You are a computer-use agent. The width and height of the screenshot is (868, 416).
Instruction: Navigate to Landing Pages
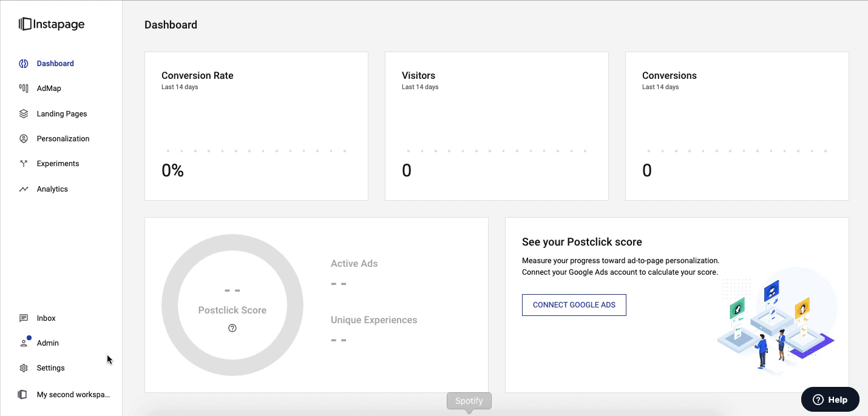pyautogui.click(x=62, y=113)
